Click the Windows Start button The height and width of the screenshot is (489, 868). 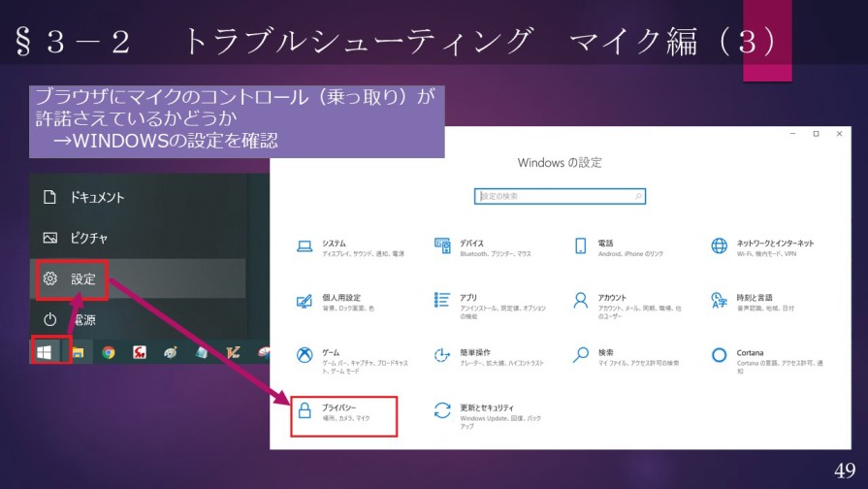45,352
